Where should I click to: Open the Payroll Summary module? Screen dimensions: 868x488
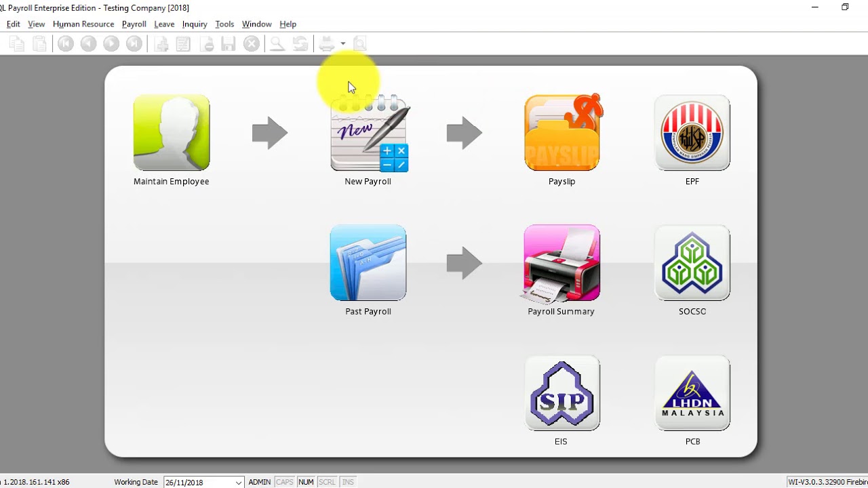click(x=561, y=263)
